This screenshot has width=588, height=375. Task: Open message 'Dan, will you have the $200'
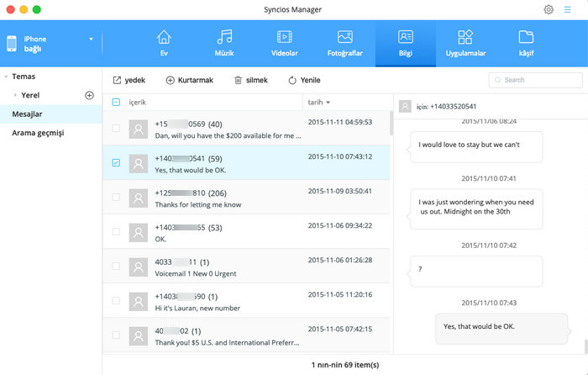point(228,136)
